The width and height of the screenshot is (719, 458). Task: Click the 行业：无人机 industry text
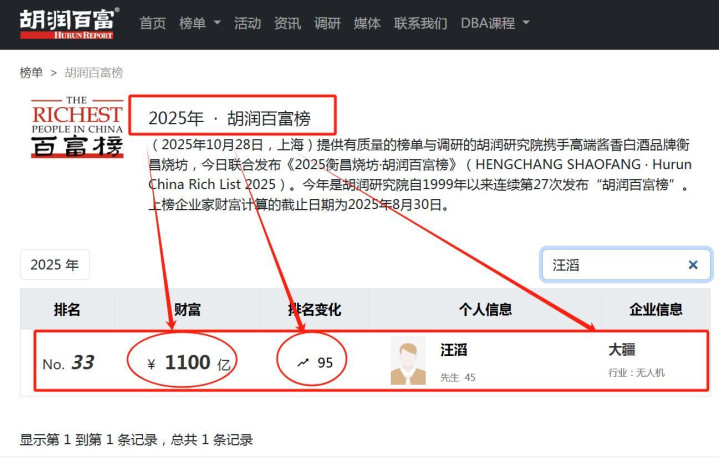(x=636, y=373)
